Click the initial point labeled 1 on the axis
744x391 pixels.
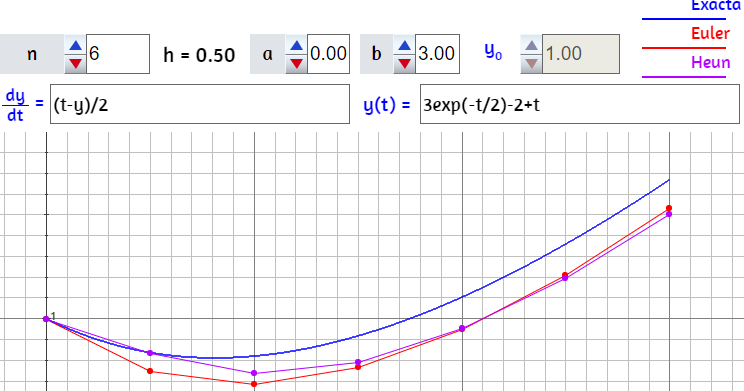tap(46, 319)
